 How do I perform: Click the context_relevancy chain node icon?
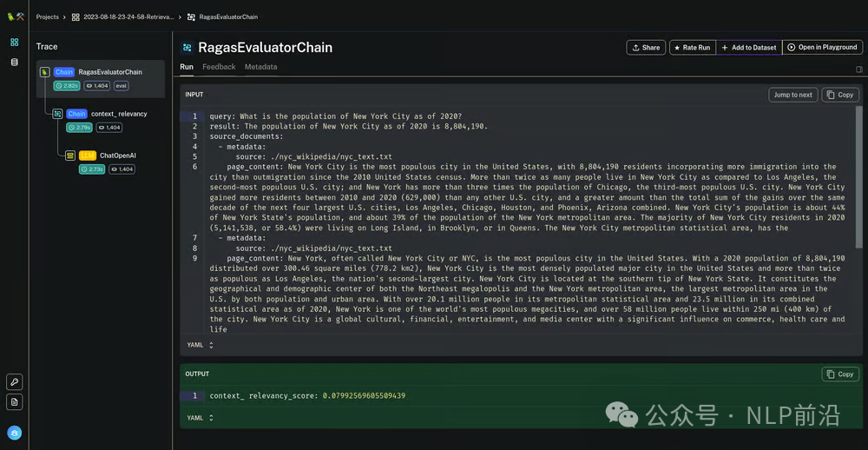[57, 114]
